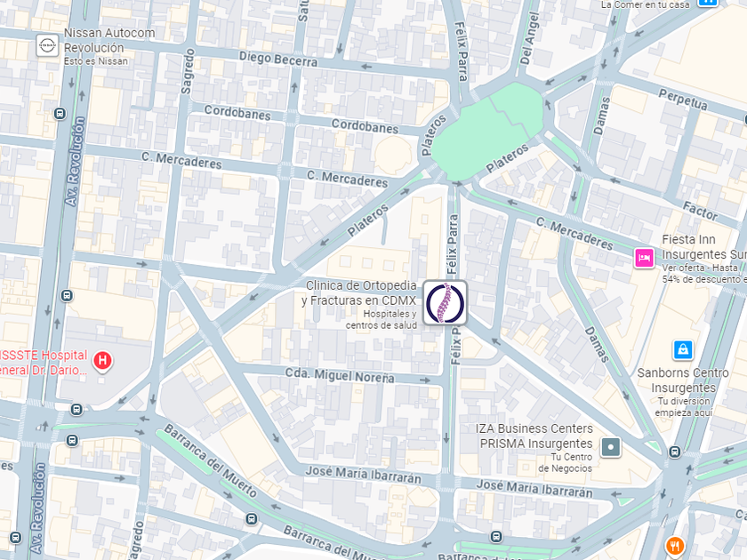The height and width of the screenshot is (560, 747).
Task: Click the Nissan Autocom Revolución text label
Action: pyautogui.click(x=109, y=40)
